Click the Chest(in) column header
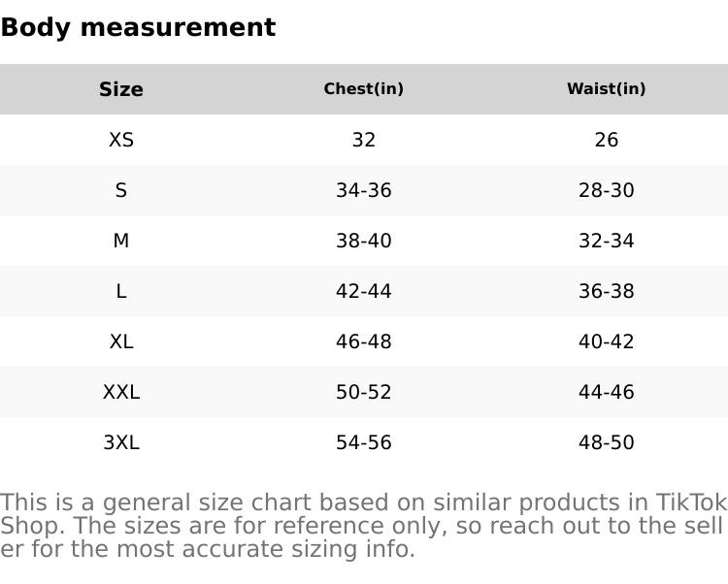 click(x=364, y=89)
